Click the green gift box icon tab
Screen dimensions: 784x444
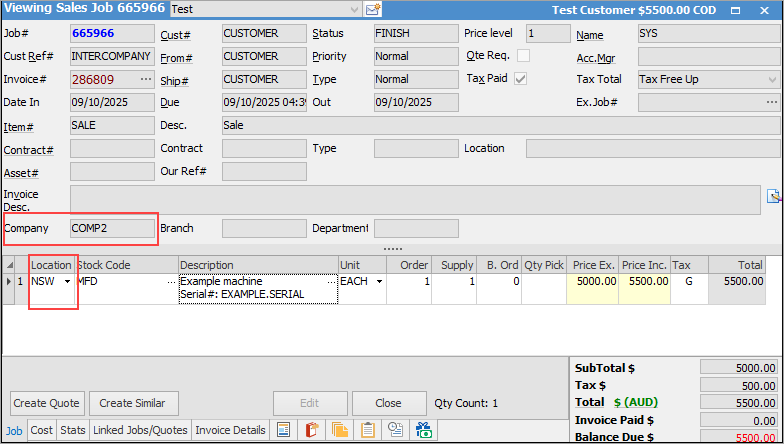(423, 430)
